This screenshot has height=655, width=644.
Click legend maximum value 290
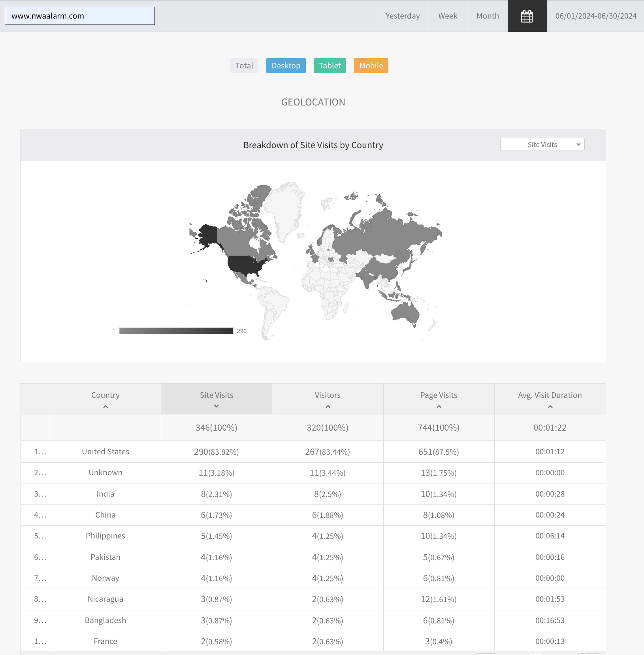pyautogui.click(x=242, y=331)
